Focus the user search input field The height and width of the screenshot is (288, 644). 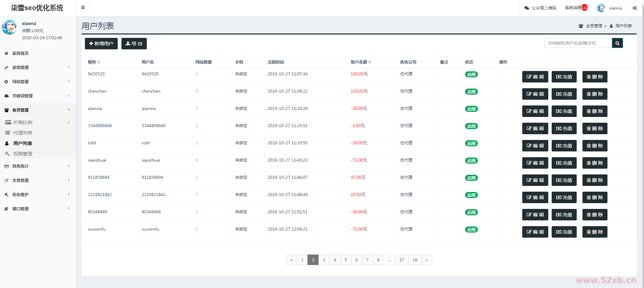tap(578, 43)
